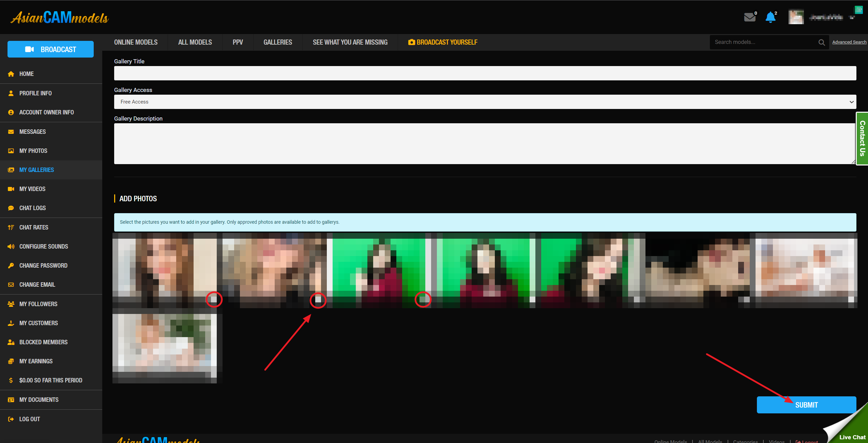Click the Home house icon in sidebar
Image resolution: width=868 pixels, height=443 pixels.
(11, 74)
